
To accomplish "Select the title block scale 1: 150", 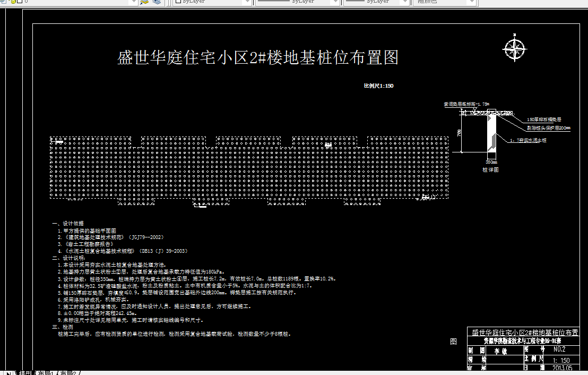I will 561,360.
